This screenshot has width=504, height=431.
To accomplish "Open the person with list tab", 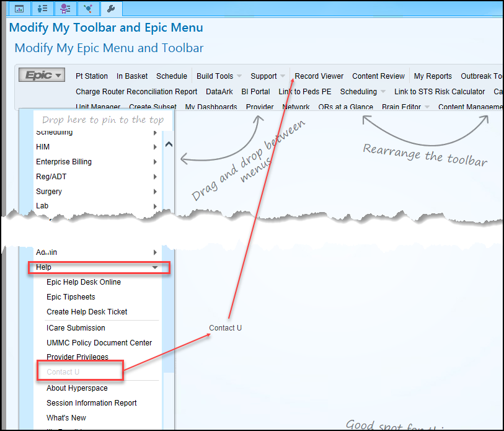I will click(x=42, y=9).
